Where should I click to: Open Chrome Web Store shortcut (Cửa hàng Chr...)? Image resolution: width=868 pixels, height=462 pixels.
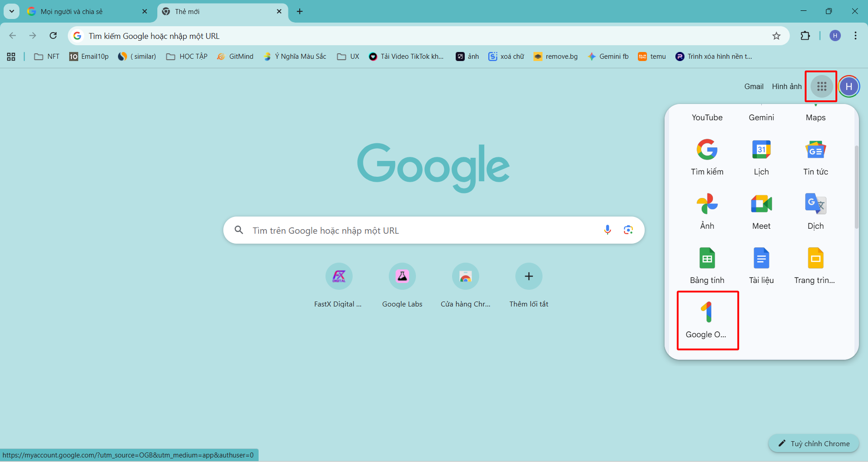click(x=465, y=285)
